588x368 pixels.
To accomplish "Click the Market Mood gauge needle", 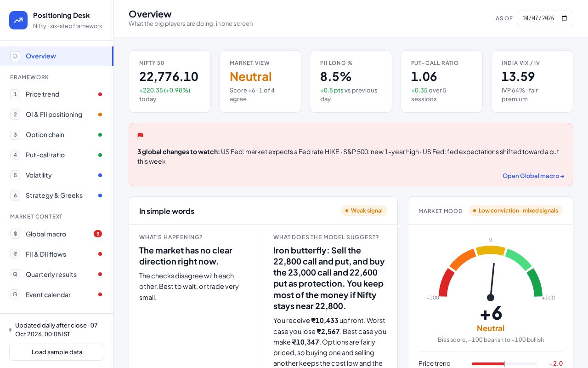I will (492, 282).
